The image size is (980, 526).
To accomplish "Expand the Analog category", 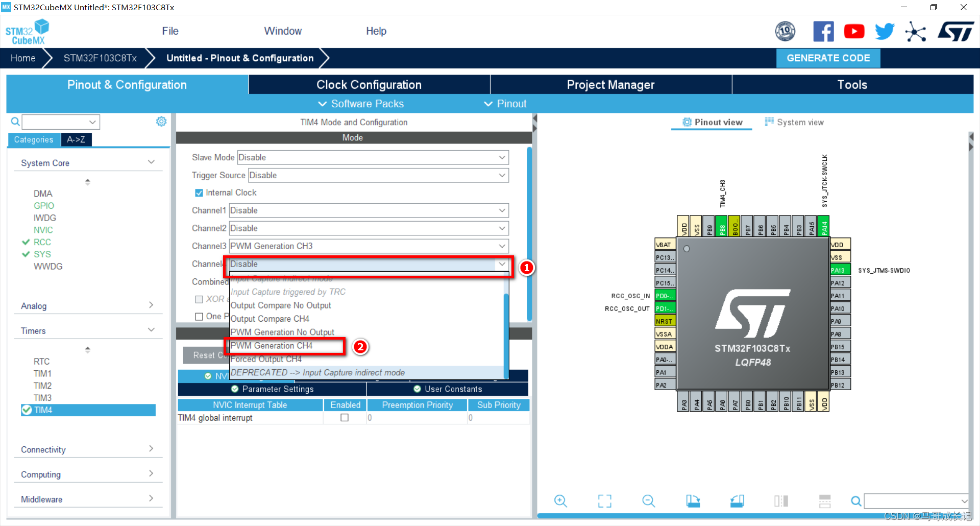I will tap(88, 306).
